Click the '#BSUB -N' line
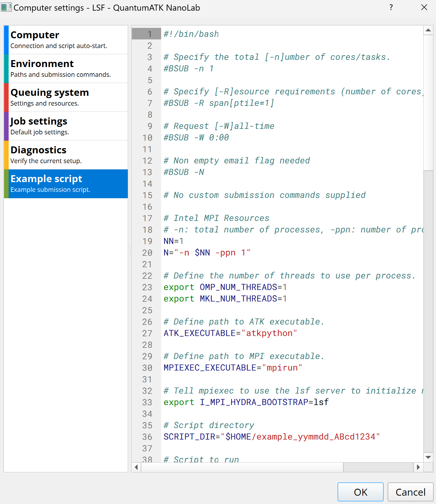The width and height of the screenshot is (436, 504). pyautogui.click(x=184, y=172)
